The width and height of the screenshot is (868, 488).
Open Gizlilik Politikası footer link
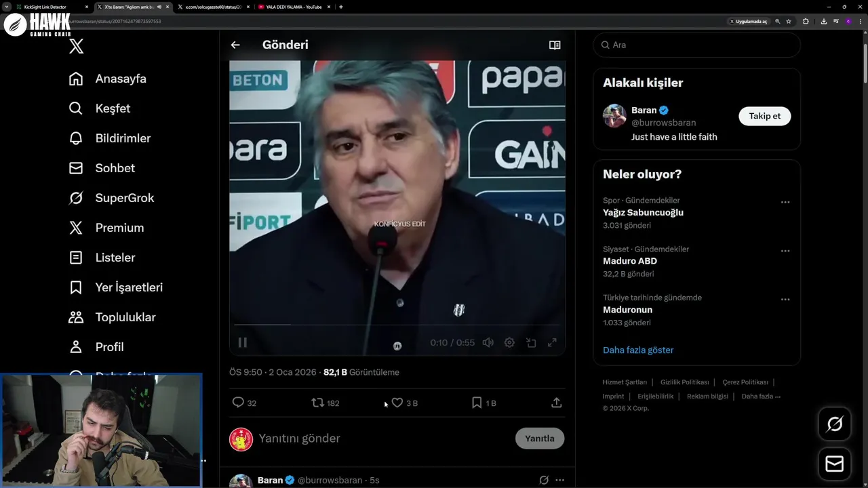[685, 382]
